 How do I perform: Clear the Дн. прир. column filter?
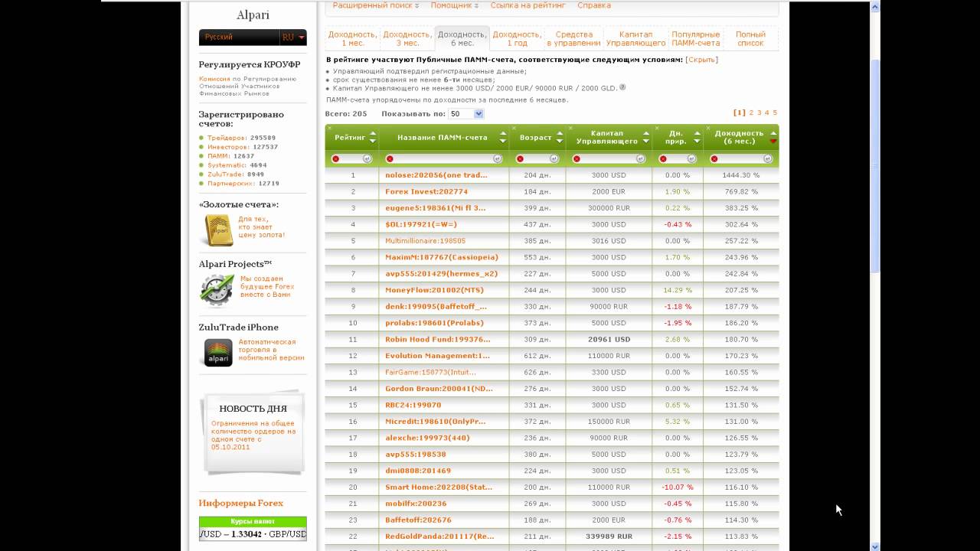[x=663, y=159]
